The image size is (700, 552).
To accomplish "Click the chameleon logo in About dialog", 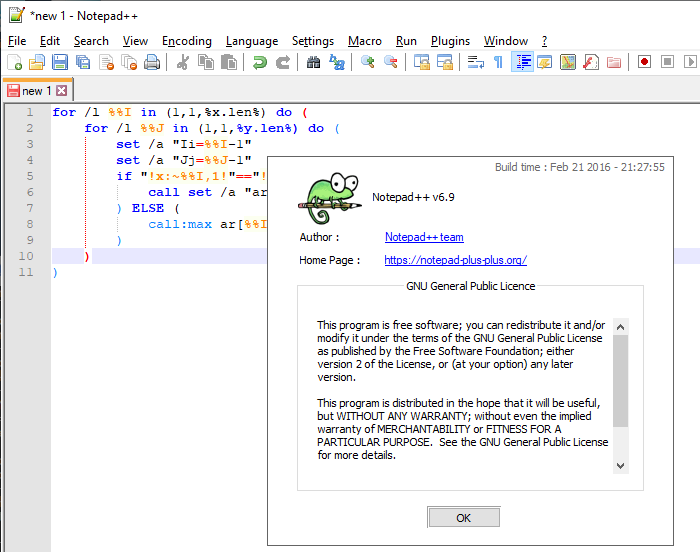I will pyautogui.click(x=329, y=198).
